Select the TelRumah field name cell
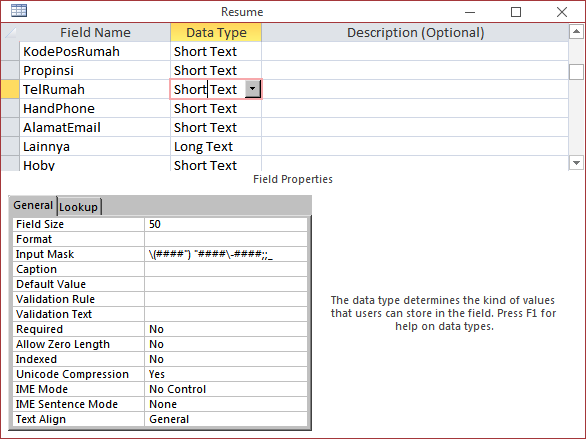 pos(95,89)
